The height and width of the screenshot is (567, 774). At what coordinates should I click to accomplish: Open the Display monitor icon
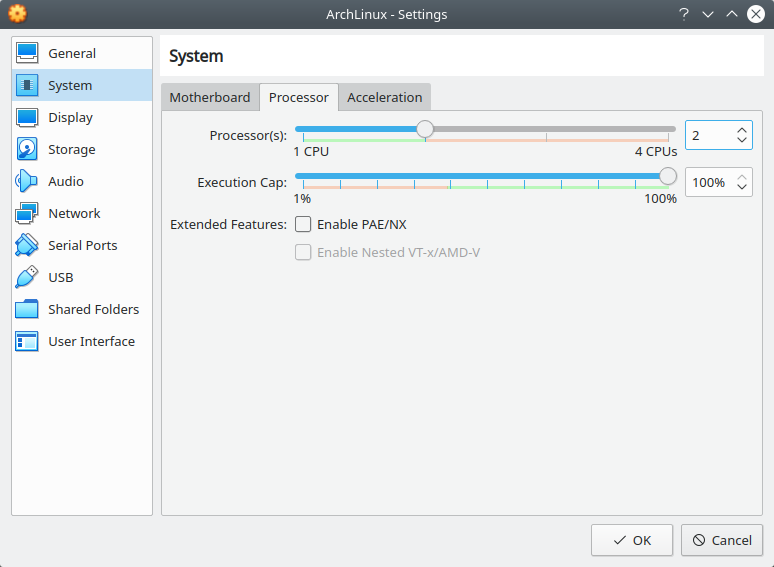tap(27, 117)
